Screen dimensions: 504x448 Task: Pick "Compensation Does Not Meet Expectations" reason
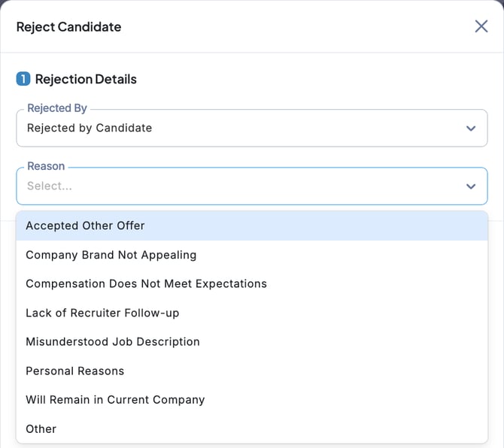point(146,284)
